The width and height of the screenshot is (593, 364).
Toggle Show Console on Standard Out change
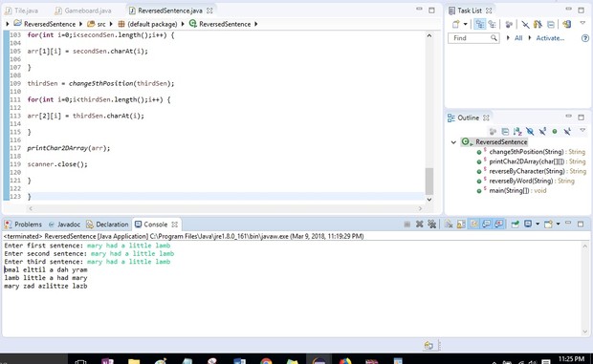(486, 225)
